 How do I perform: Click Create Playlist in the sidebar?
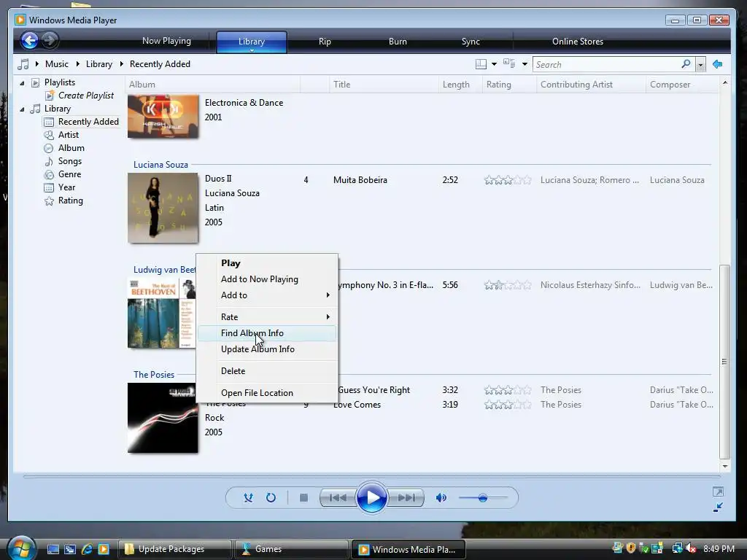[86, 96]
